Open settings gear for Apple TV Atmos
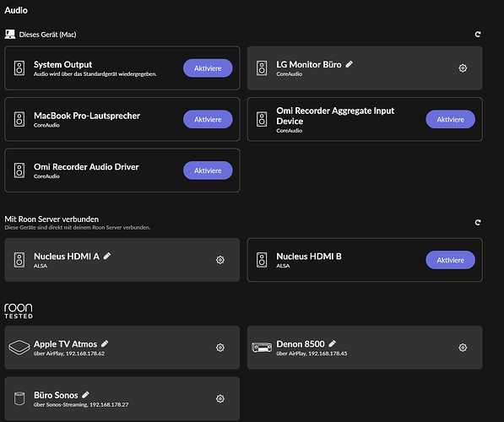The image size is (504, 422). pyautogui.click(x=220, y=348)
